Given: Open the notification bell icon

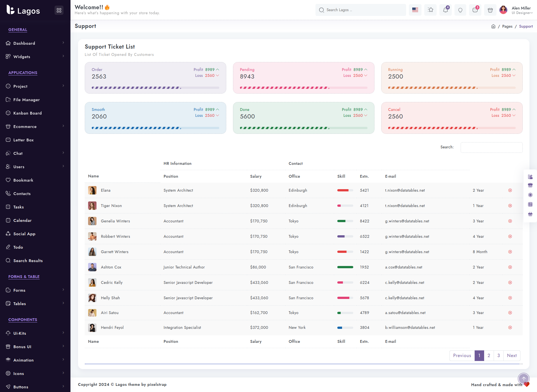Looking at the screenshot, I should click(x=445, y=10).
